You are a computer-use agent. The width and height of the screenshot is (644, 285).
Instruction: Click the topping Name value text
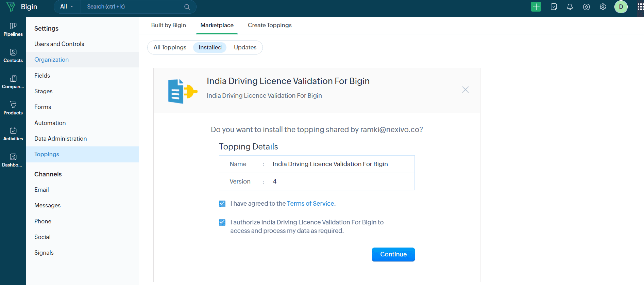point(330,164)
